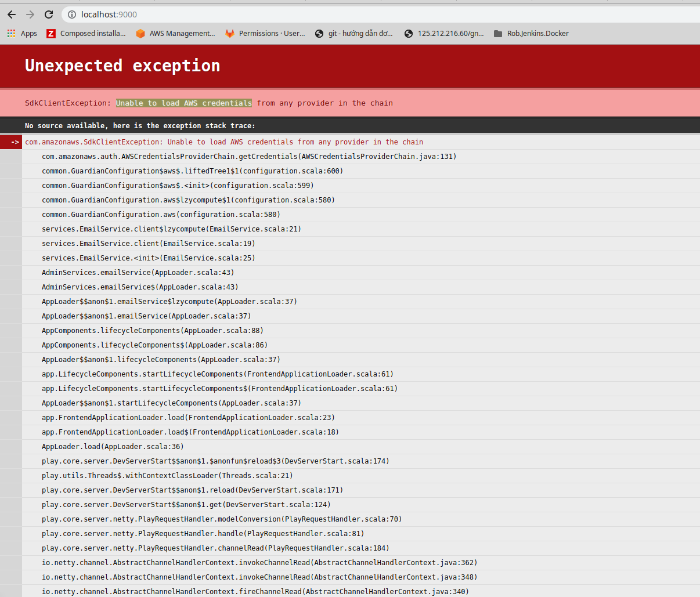Click app.LifecycleComponents.startLifecycleComponents$( trace line
The width and height of the screenshot is (700, 597).
(219, 389)
